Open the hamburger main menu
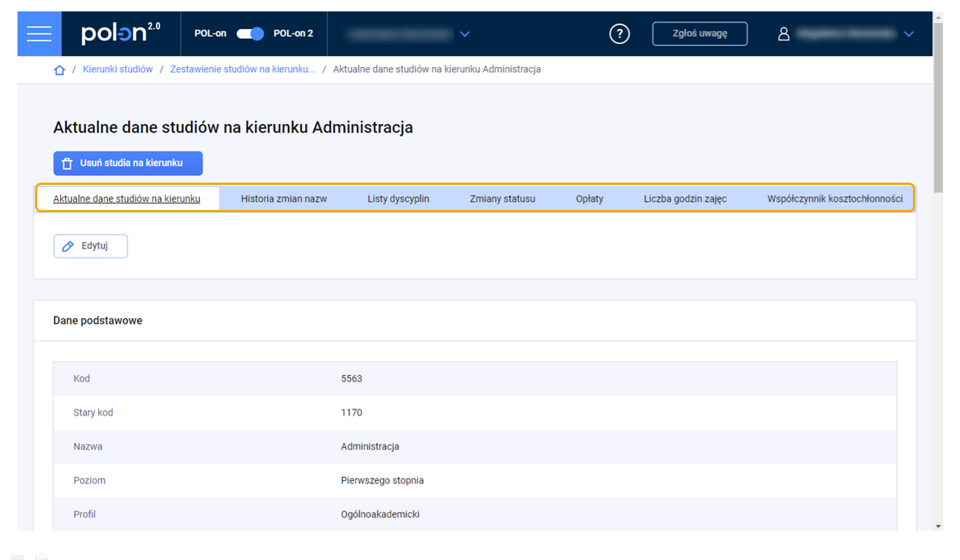960x560 pixels. [39, 33]
